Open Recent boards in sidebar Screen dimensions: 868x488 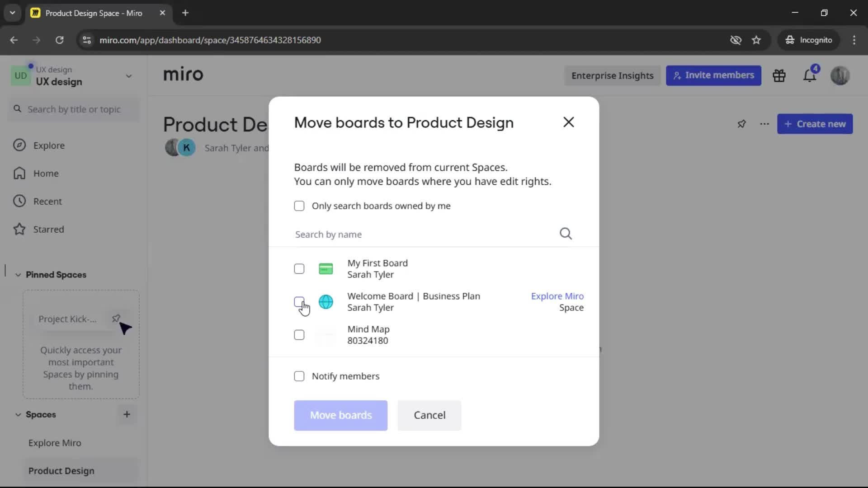point(74,202)
